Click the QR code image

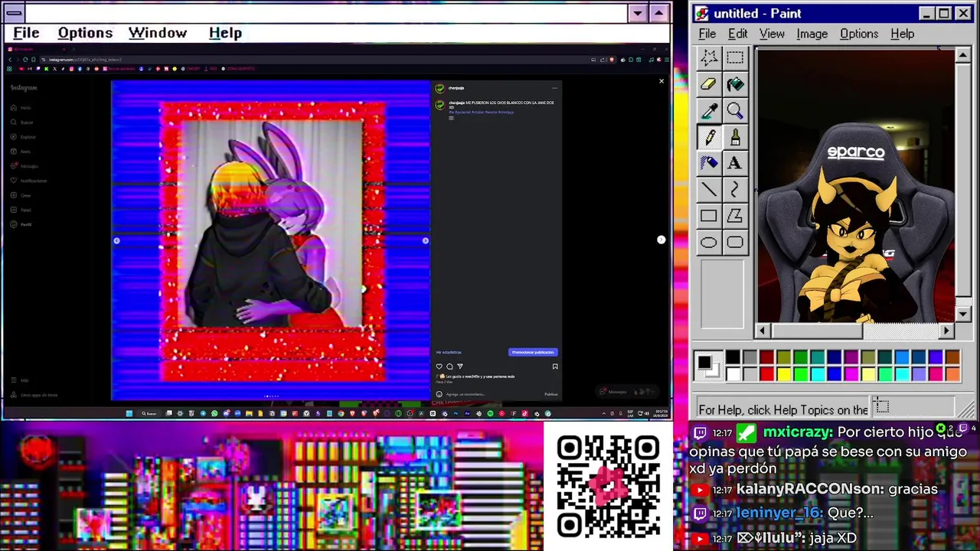pos(609,486)
